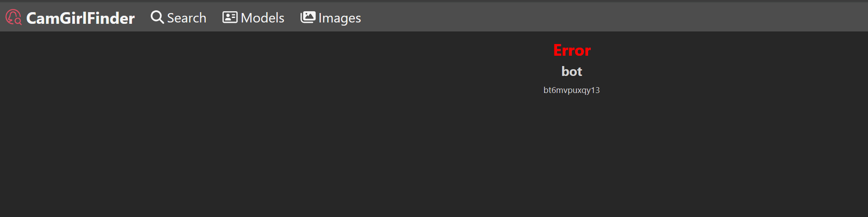Click the 'Search' text label

pos(187,18)
